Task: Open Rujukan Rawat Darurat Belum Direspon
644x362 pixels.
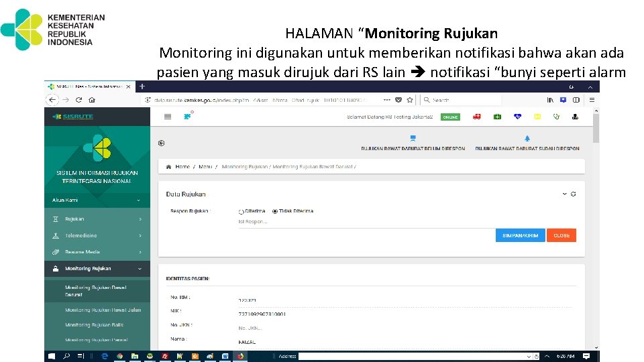Action: tap(413, 143)
